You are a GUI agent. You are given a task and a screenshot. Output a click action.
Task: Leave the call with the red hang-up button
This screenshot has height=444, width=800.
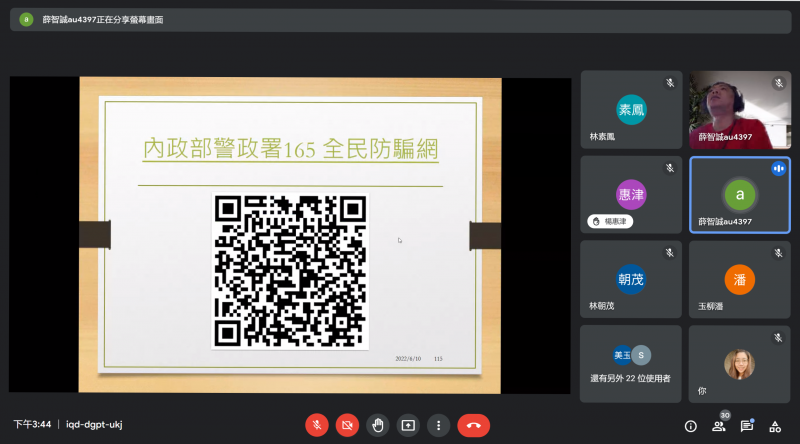click(473, 425)
